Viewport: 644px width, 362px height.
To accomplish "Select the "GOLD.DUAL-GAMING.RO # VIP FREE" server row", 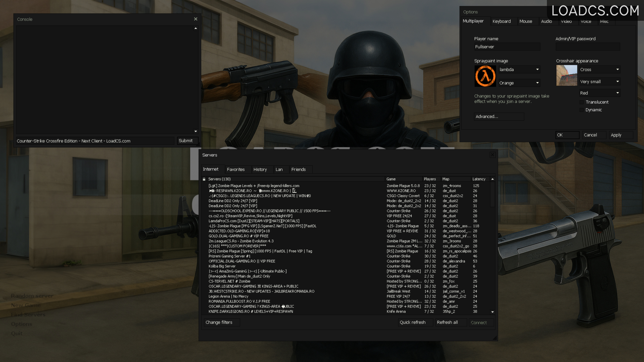I will pyautogui.click(x=346, y=236).
